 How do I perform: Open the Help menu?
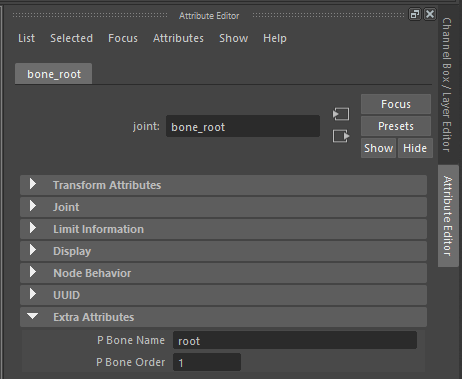tap(275, 38)
